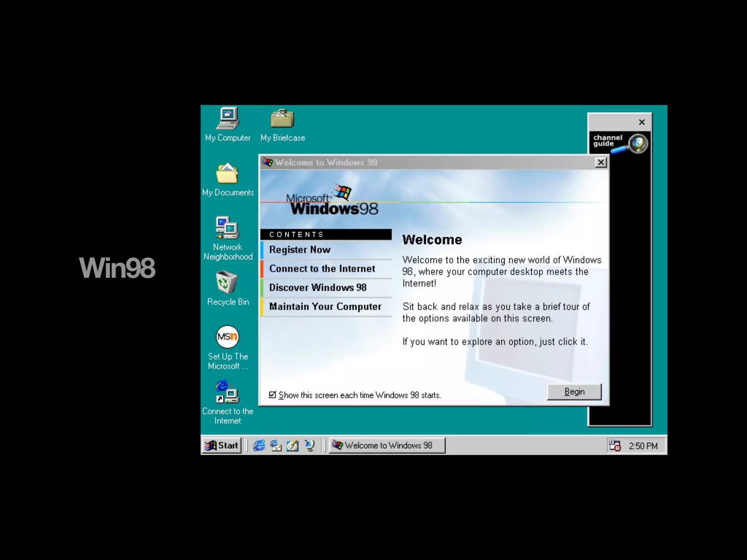The width and height of the screenshot is (747, 560).
Task: Click the Welcome heading text
Action: coord(432,240)
